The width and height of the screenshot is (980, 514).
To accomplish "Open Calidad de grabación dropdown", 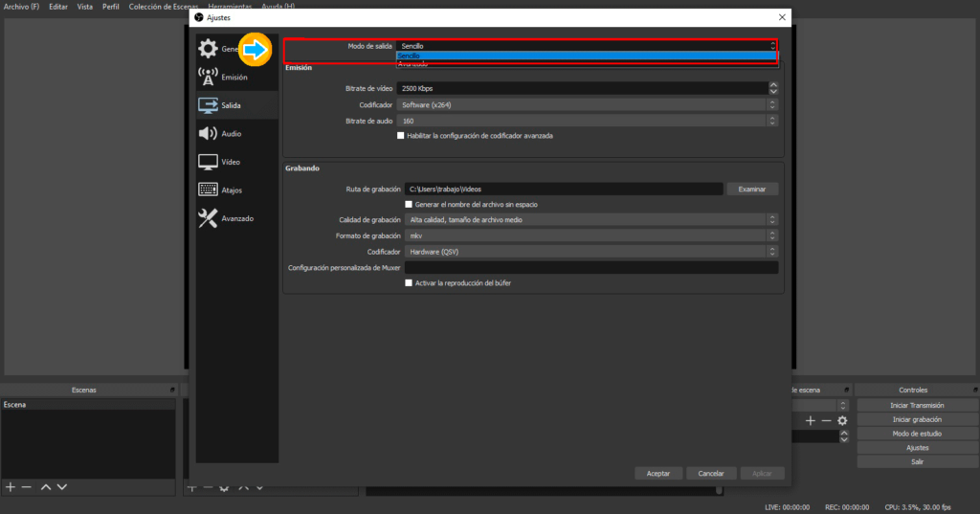I will 588,219.
